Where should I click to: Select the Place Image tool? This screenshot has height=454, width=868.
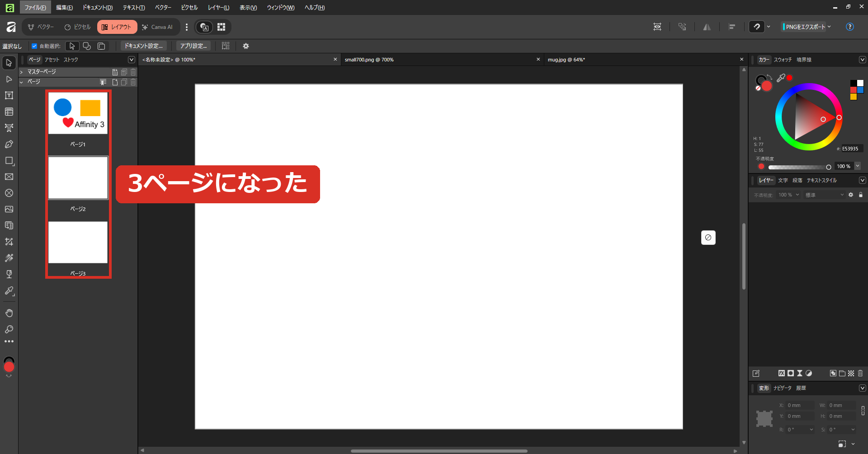coord(9,209)
